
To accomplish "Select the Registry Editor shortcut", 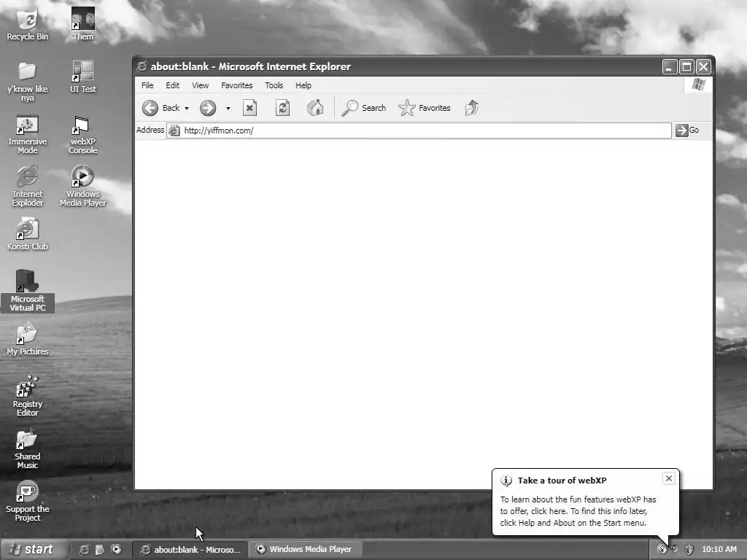I will [27, 396].
